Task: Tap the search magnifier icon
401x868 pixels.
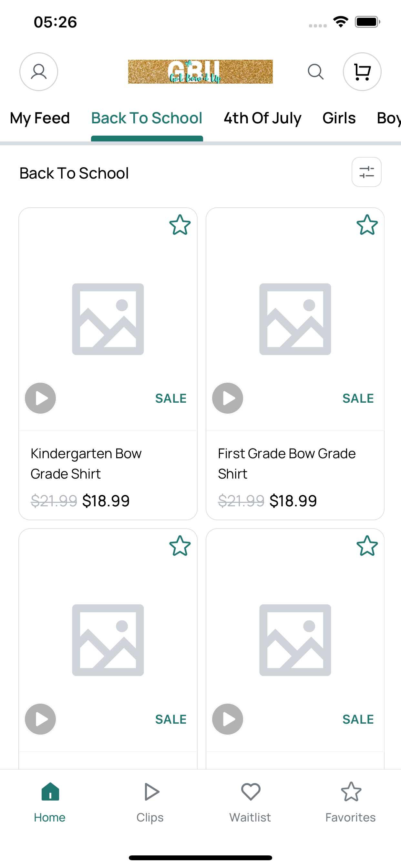Action: 316,72
